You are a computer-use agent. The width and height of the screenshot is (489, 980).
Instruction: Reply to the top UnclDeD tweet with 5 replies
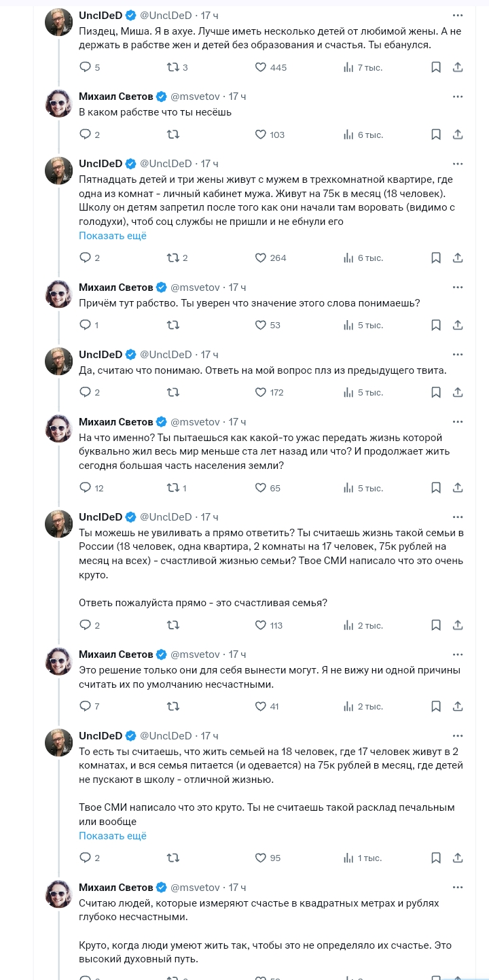tap(86, 67)
